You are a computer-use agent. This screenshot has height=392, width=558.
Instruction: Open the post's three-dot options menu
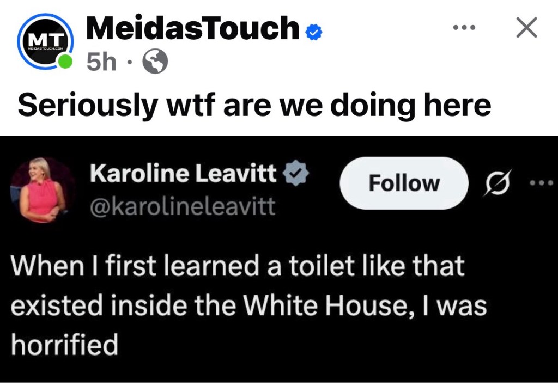coord(465,27)
